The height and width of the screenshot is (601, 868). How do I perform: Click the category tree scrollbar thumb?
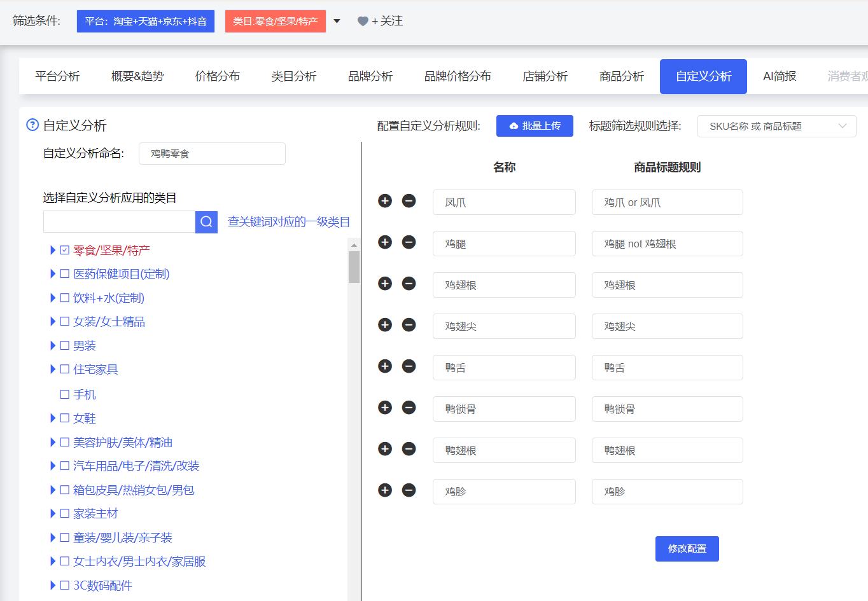pyautogui.click(x=354, y=267)
